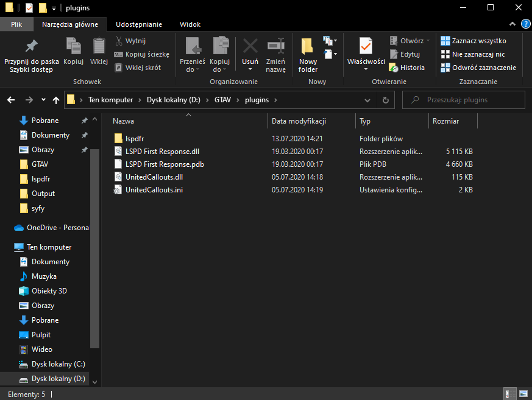Click Odwróć zaznaczenie button
532x400 pixels.
pos(478,68)
